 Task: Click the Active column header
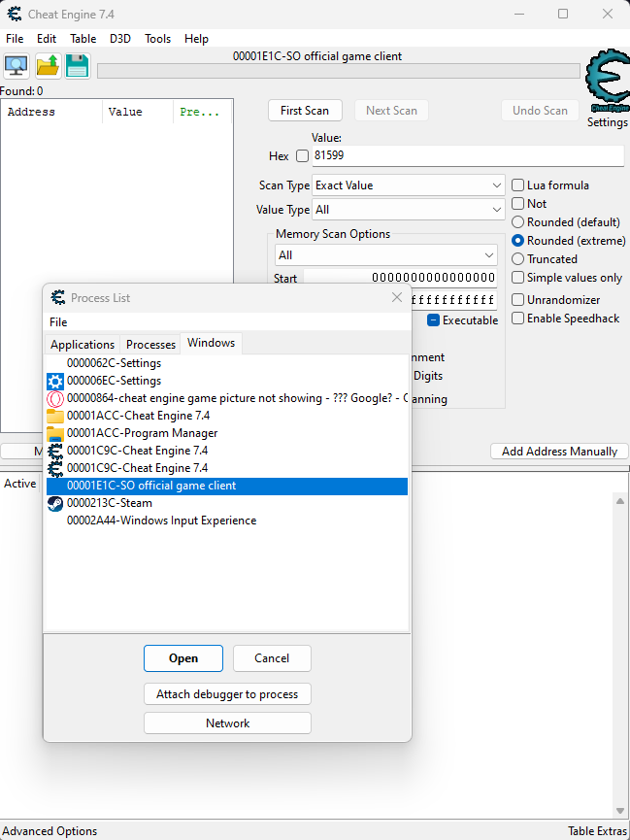click(x=19, y=484)
